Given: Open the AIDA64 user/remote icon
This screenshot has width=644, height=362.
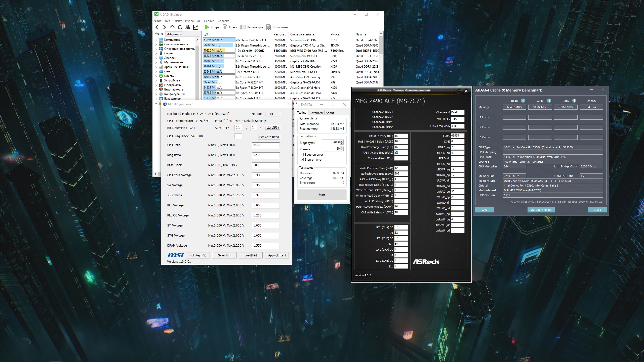Looking at the screenshot, I should pyautogui.click(x=188, y=27).
